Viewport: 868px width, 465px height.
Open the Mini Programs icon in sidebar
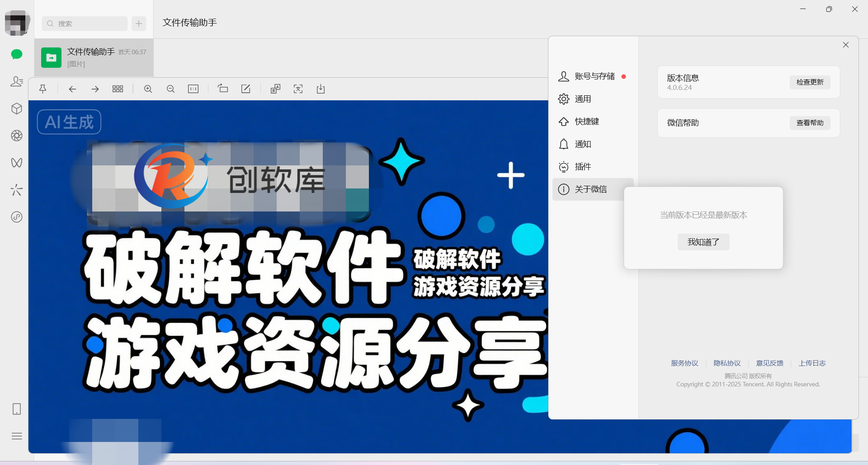click(x=17, y=217)
